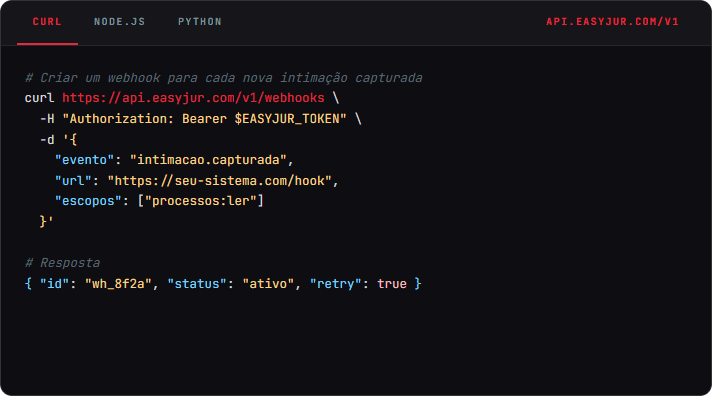Click the "processos:ler" scope value

click(201, 201)
